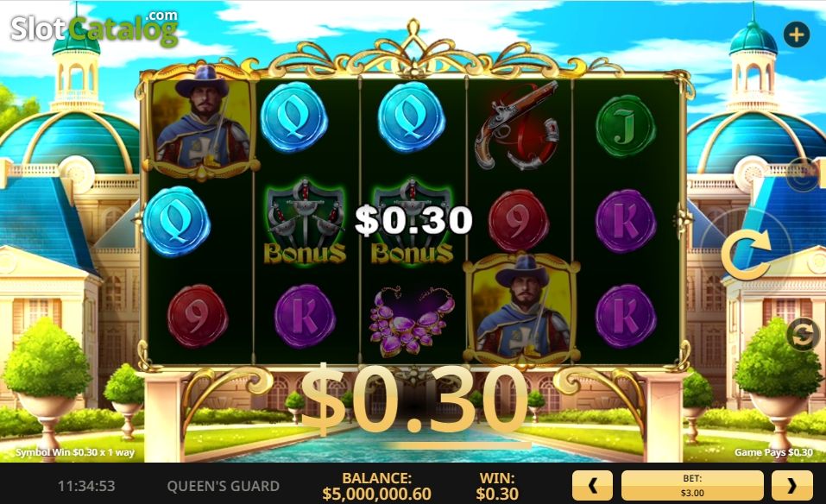Select the Bonus shield on reel two
This screenshot has height=504, width=826.
coord(305,222)
